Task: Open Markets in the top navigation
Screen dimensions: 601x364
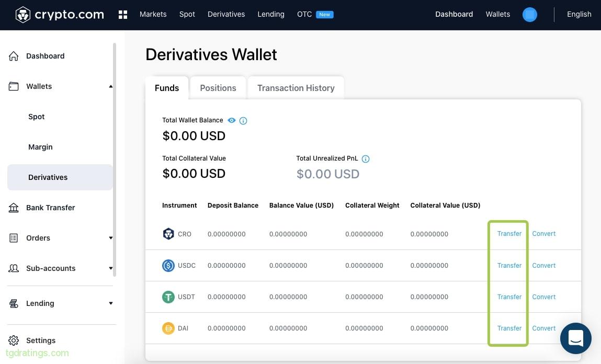Action: click(153, 14)
